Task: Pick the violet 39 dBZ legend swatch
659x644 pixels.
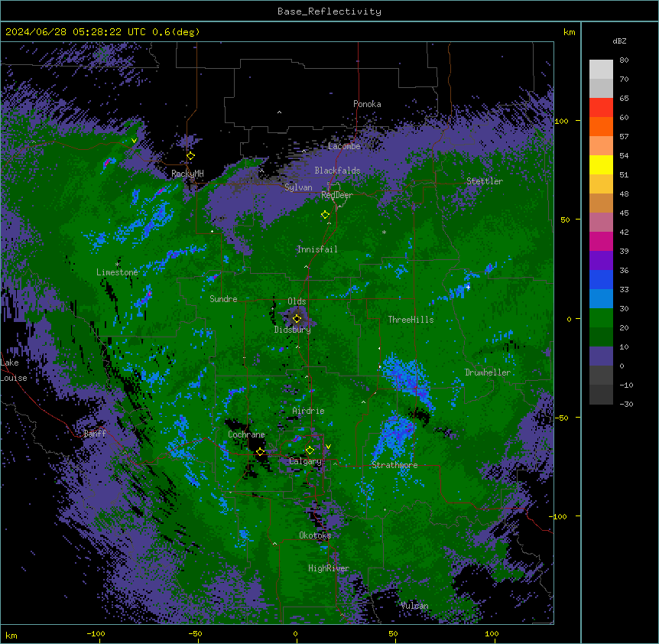Action: [x=601, y=260]
